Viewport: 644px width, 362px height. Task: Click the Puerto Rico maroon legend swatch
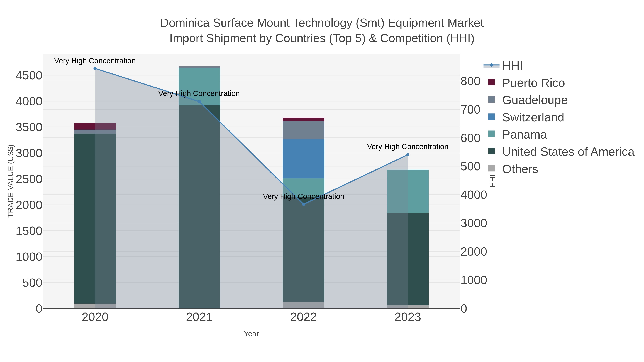point(492,82)
